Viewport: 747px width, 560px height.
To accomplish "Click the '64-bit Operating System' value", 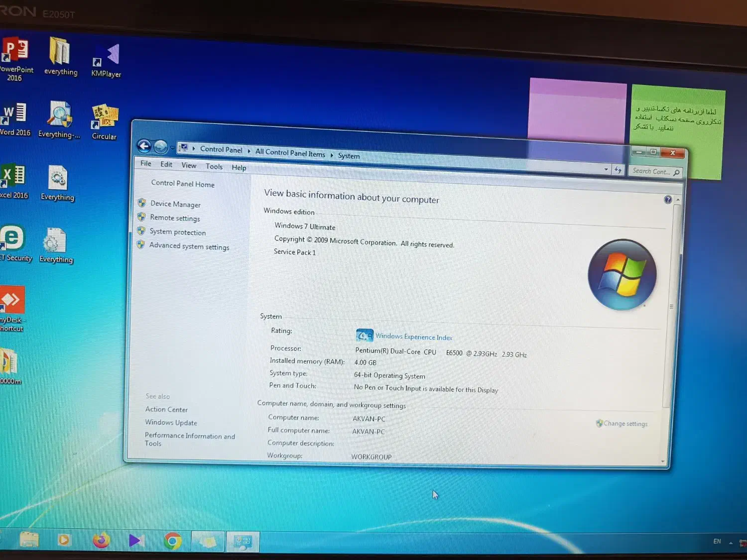I will point(389,375).
